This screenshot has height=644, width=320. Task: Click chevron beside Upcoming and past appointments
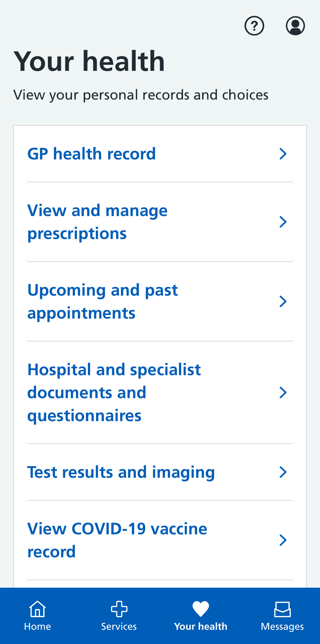coord(283,301)
